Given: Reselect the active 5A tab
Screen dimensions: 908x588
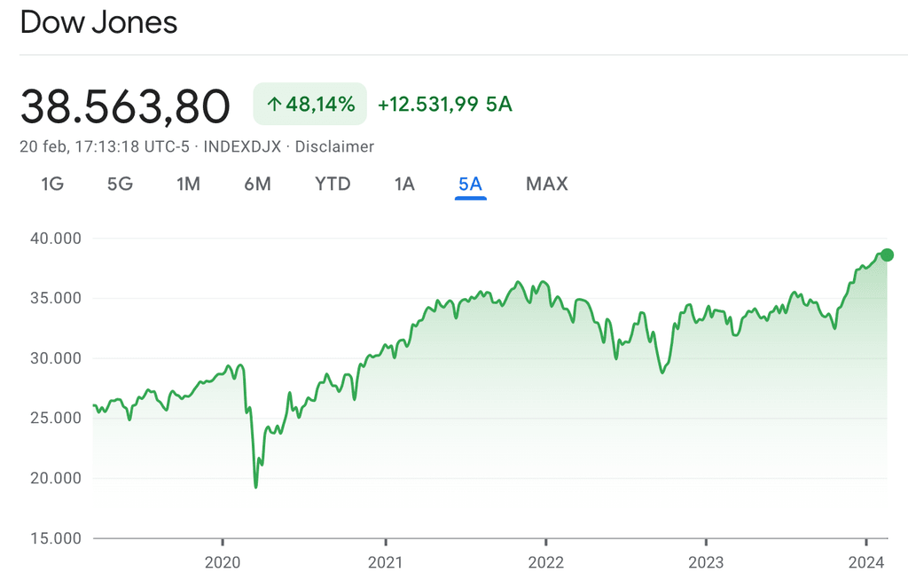Looking at the screenshot, I should coord(471,184).
